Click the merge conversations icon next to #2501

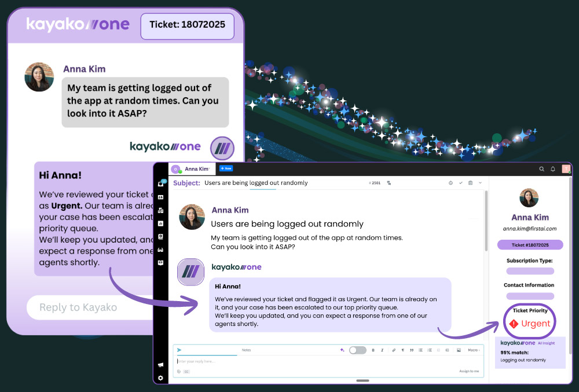pyautogui.click(x=389, y=183)
